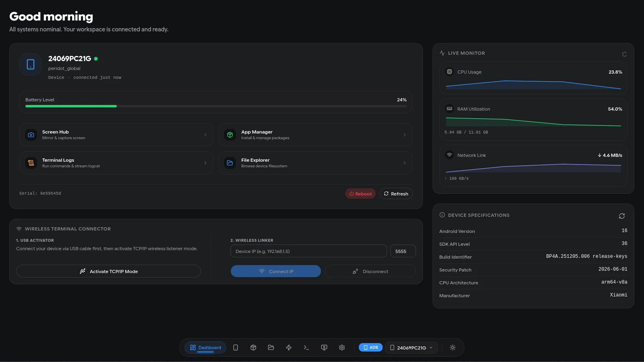Click the 5.94 GB / 11.01 GB RAM text
644x362 pixels.
[x=466, y=132]
